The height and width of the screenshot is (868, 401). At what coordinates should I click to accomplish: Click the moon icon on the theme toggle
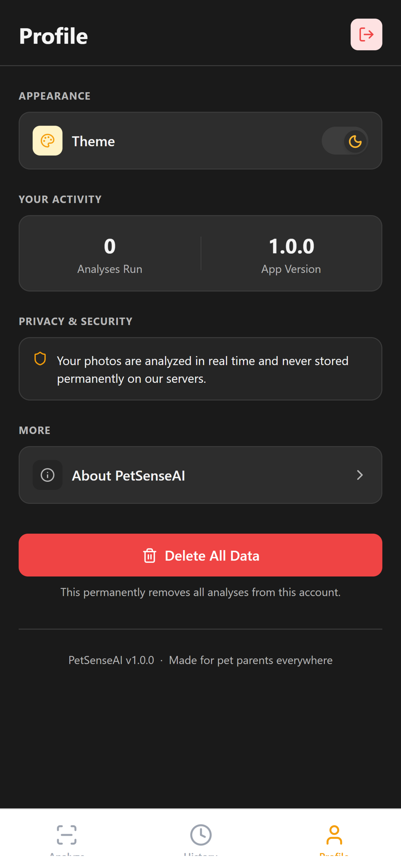pos(355,141)
